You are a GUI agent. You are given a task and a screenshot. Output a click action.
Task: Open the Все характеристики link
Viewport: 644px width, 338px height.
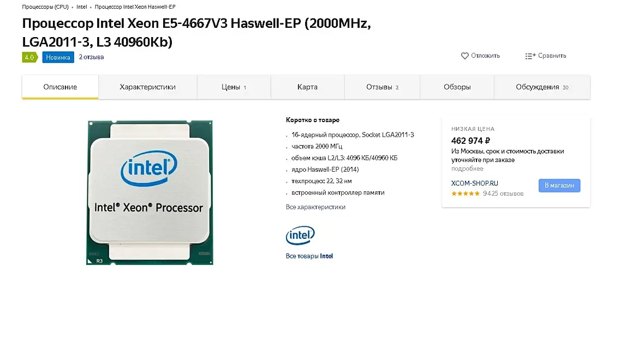point(315,207)
